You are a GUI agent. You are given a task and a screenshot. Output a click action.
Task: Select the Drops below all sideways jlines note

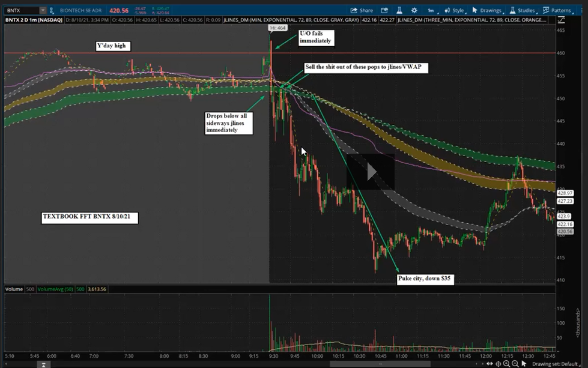(229, 123)
